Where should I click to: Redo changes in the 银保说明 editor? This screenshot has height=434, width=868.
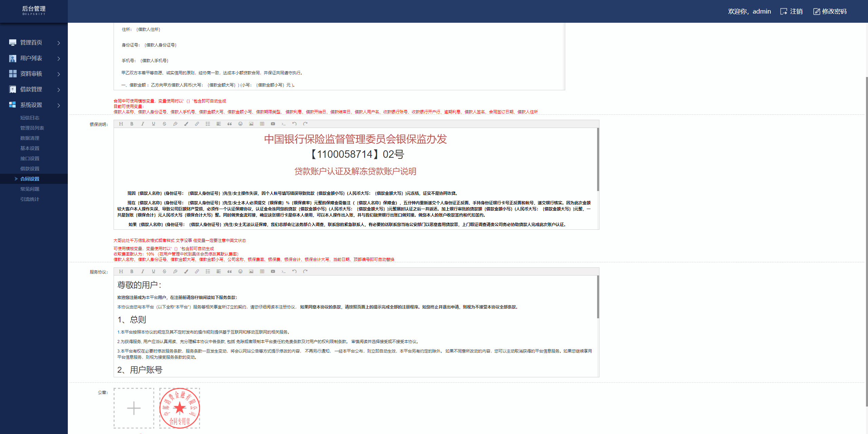(x=305, y=124)
